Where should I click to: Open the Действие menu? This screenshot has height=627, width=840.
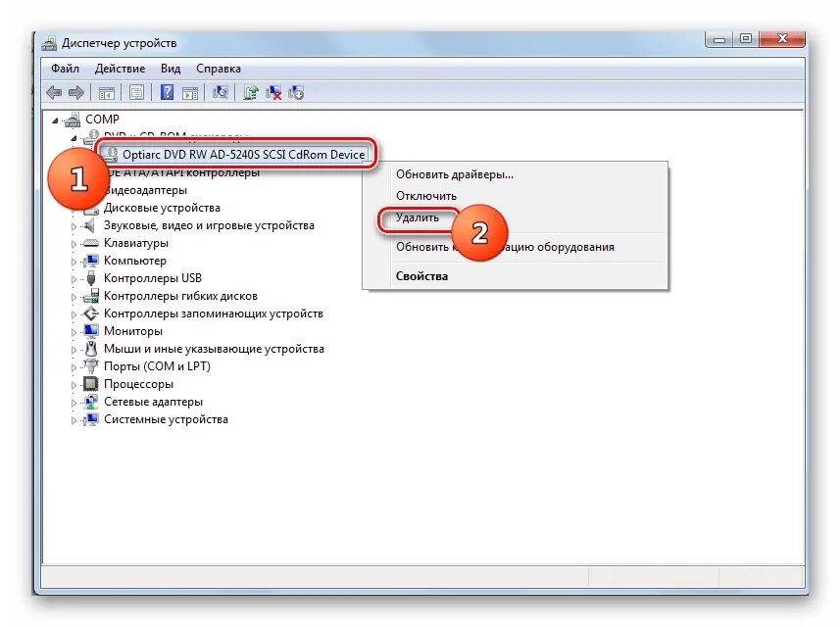click(120, 69)
